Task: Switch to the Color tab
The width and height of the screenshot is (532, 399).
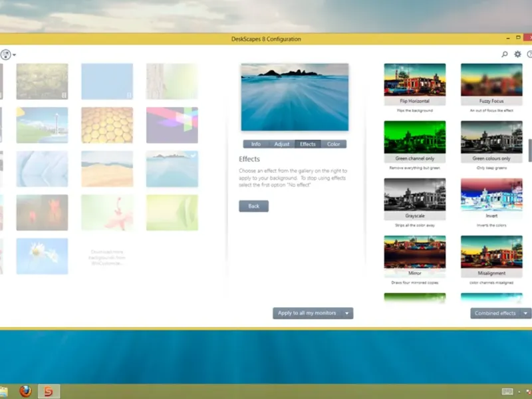Action: pos(333,144)
